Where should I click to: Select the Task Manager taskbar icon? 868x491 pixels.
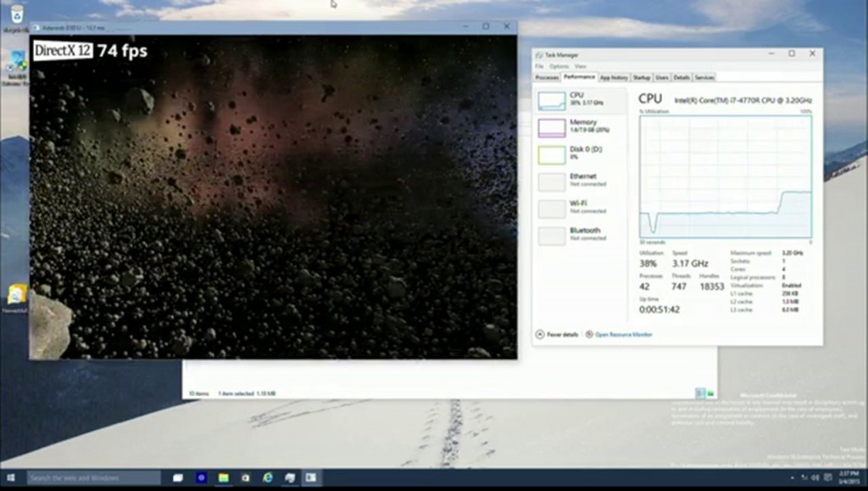pyautogui.click(x=311, y=478)
